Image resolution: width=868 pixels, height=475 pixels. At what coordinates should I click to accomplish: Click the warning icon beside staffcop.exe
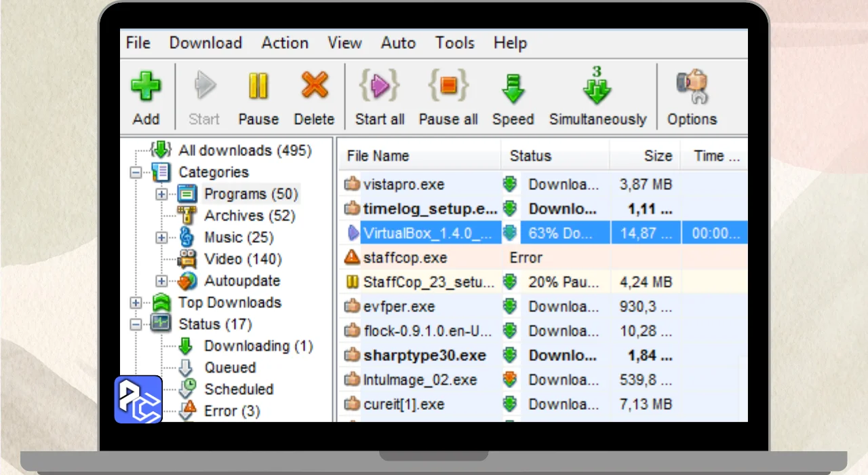[351, 257]
